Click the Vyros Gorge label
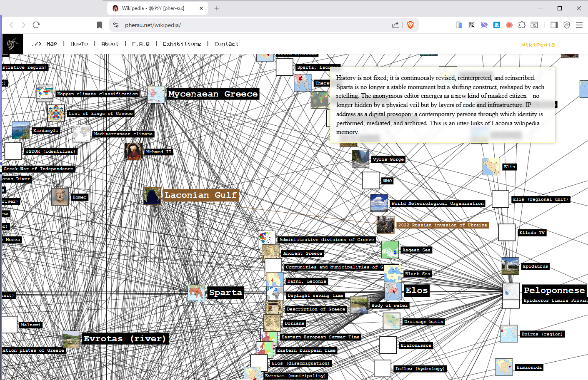 (388, 159)
